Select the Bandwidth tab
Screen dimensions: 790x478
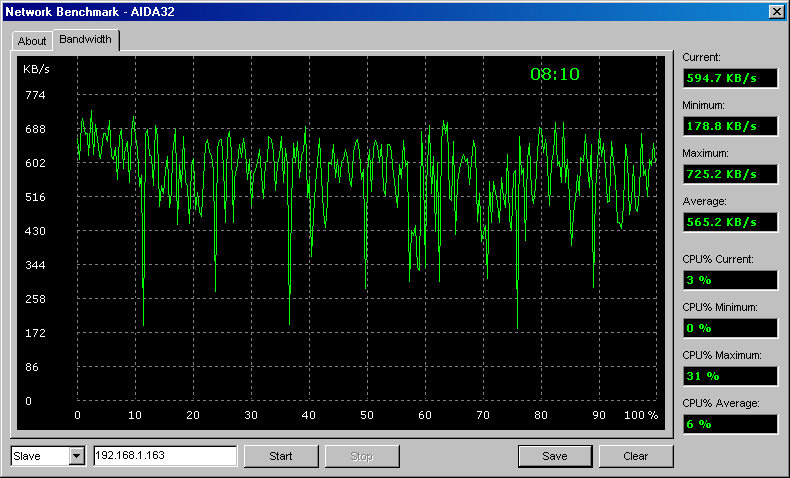coord(86,39)
